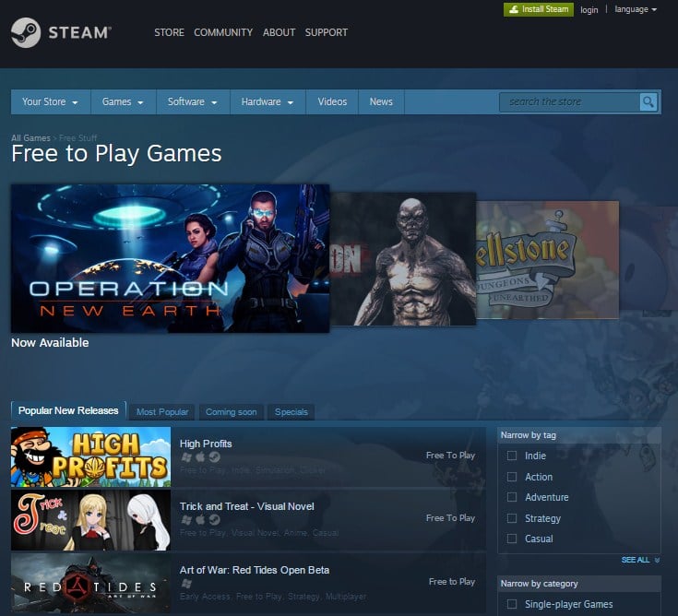
Task: Click SteamOS icon under Trick and Treat
Action: coord(214,519)
